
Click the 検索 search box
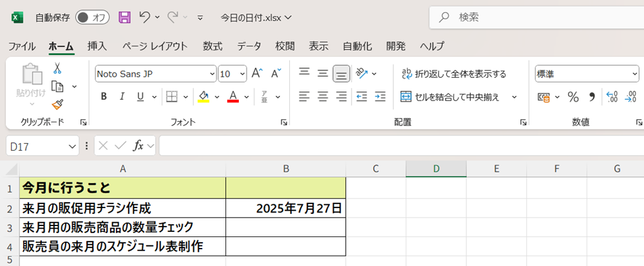[536, 17]
